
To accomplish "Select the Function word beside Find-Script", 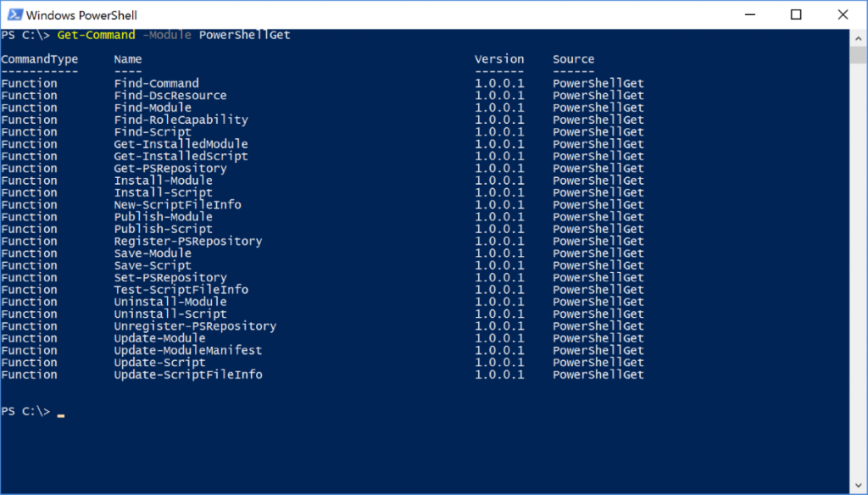I will [x=29, y=131].
